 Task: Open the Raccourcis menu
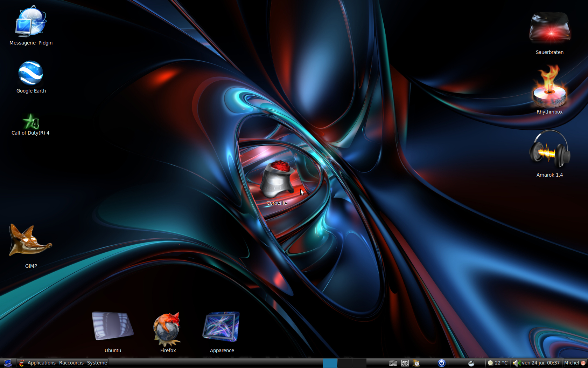coord(71,363)
